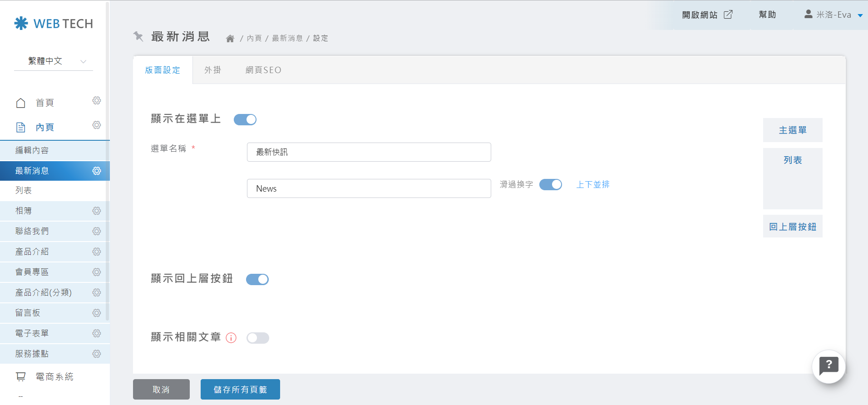
Task: Disable the 顯示在選單上 toggle
Action: tap(245, 119)
